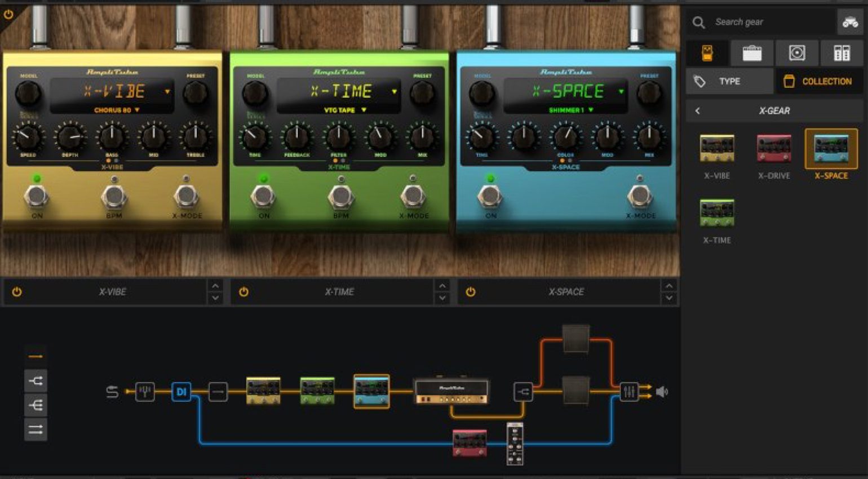Click the speaker output icon

(662, 391)
